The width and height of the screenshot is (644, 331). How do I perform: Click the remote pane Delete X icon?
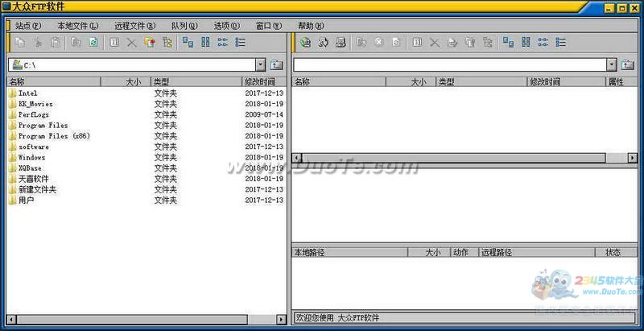coord(435,43)
